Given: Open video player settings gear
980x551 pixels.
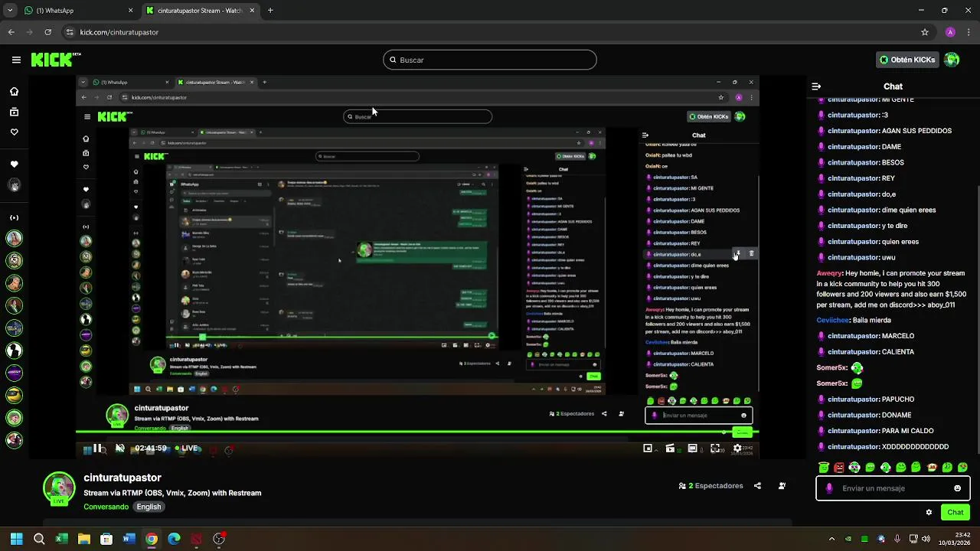Looking at the screenshot, I should 737,448.
